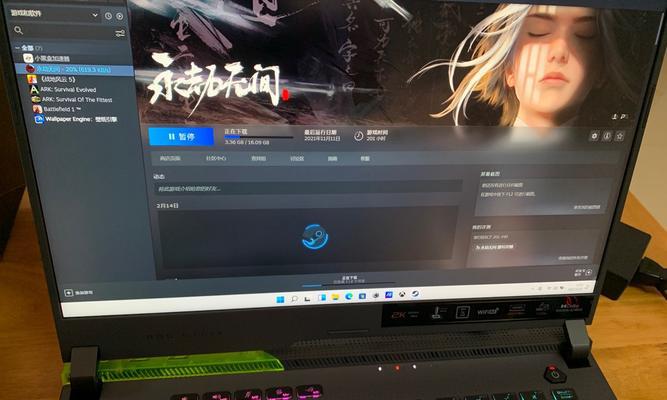The width and height of the screenshot is (667, 400).
Task: Open game settings gear icon
Action: tap(594, 136)
